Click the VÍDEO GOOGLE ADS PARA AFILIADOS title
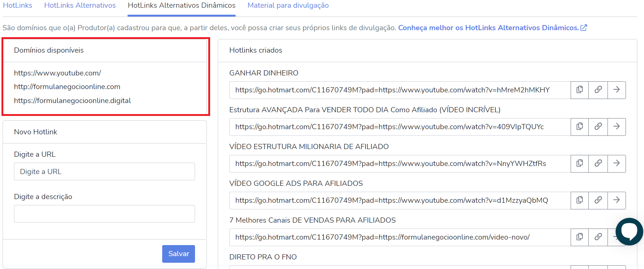Image resolution: width=644 pixels, height=269 pixels. (296, 183)
